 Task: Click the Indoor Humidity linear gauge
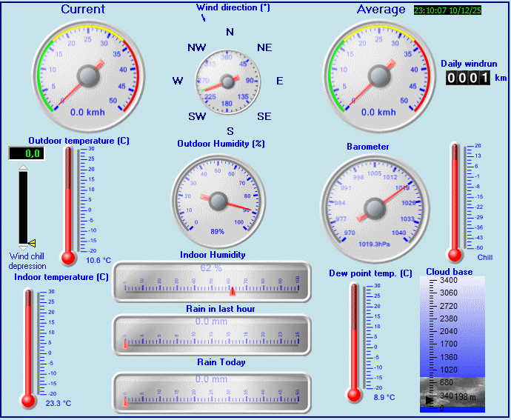click(211, 282)
